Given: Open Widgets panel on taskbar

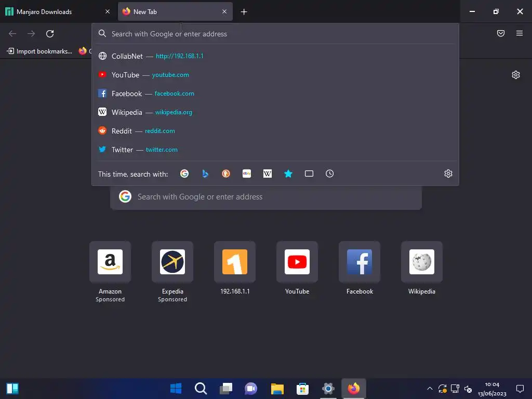Looking at the screenshot, I should coord(12,389).
